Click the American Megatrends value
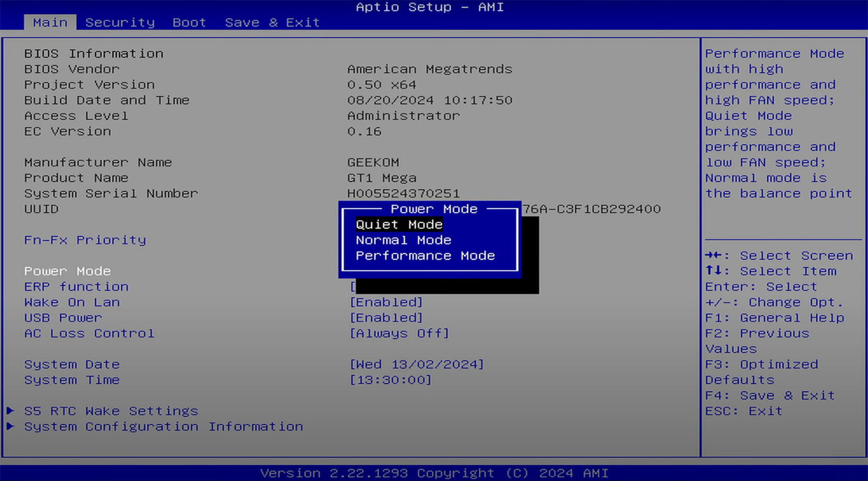 click(x=430, y=69)
